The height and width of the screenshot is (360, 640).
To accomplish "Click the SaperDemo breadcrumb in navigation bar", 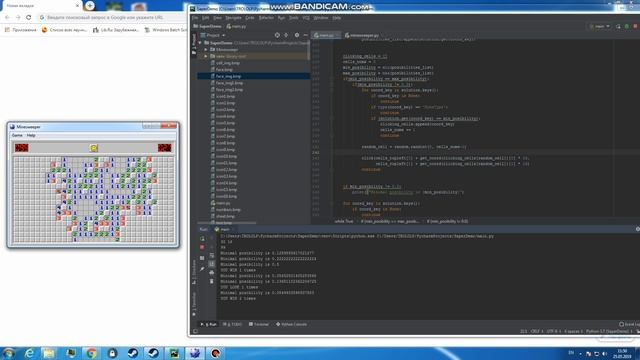I will (207, 26).
